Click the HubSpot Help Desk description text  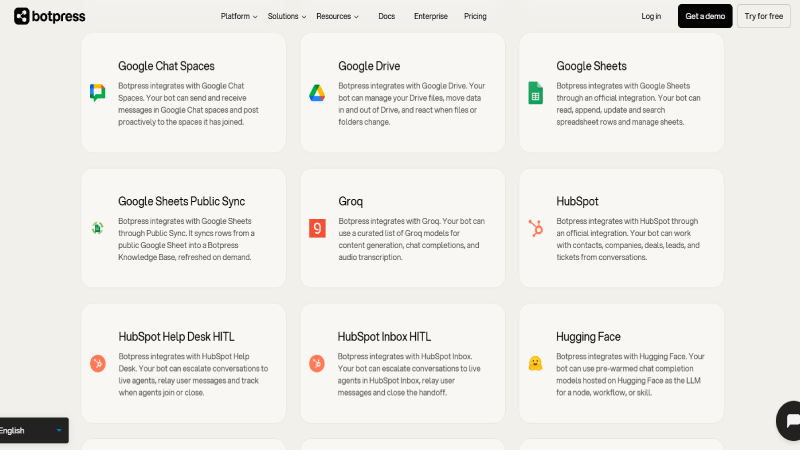tap(193, 374)
